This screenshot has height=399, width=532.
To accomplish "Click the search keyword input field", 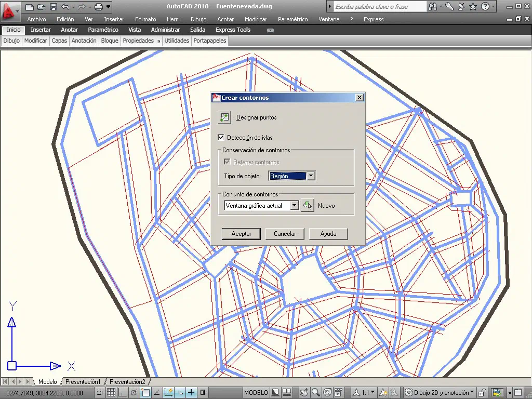I will tap(380, 6).
